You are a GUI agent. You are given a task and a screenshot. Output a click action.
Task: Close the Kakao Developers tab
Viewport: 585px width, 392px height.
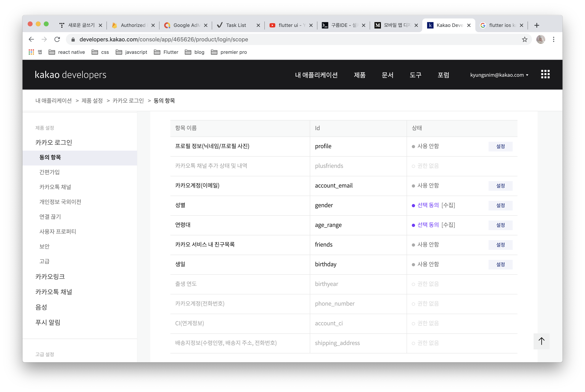469,25
